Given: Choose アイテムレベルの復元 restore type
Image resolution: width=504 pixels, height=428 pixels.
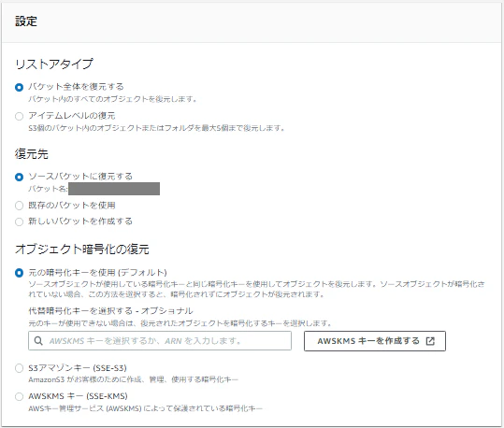Looking at the screenshot, I should point(19,116).
